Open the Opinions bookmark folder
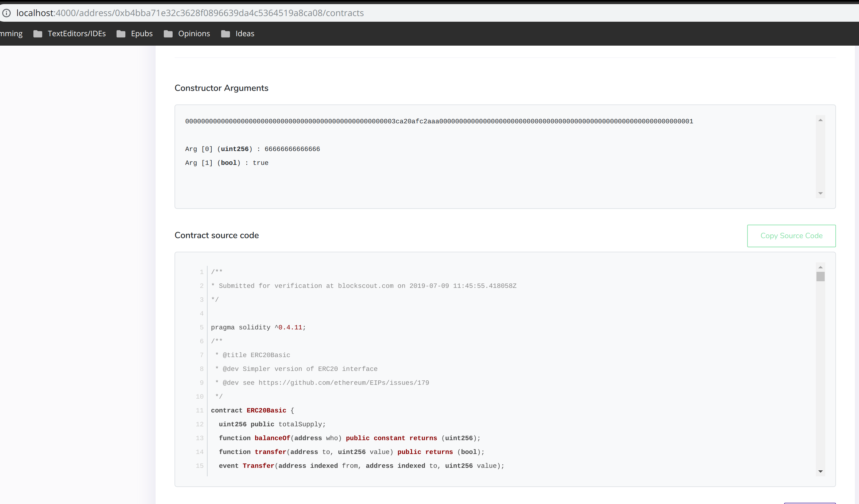Image resolution: width=859 pixels, height=504 pixels. pos(193,33)
